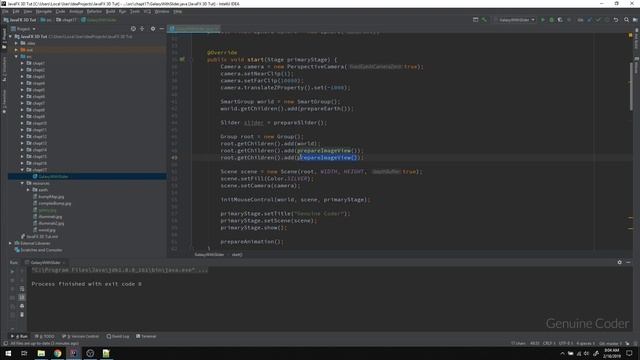The width and height of the screenshot is (640, 360).
Task: Open run configuration dropdown GalaxyWithSlider
Action: coord(514,20)
